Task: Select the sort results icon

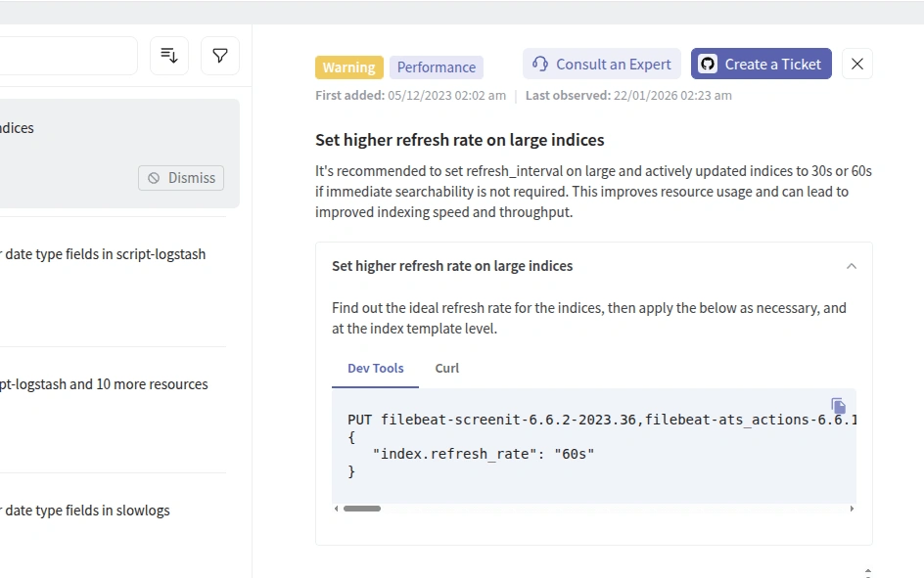Action: [x=168, y=56]
